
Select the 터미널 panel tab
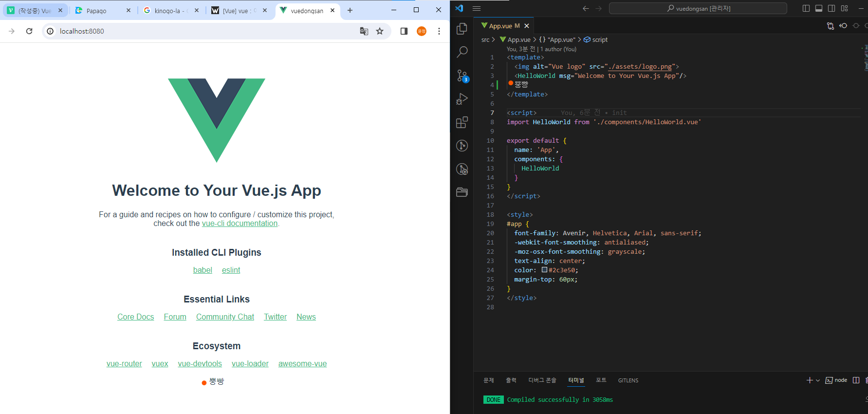tap(576, 380)
